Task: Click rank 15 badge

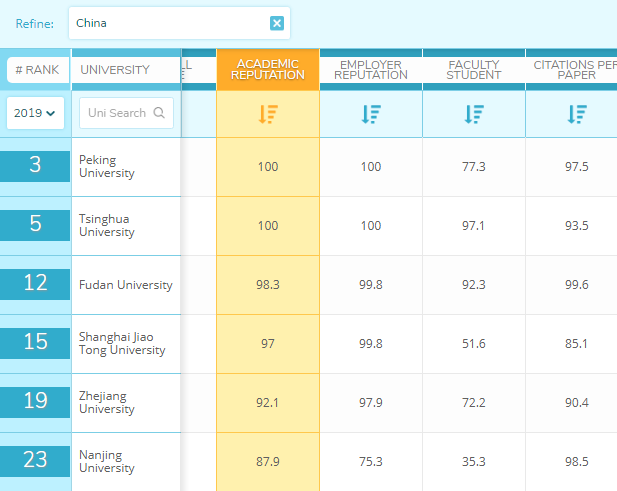Action: click(35, 343)
